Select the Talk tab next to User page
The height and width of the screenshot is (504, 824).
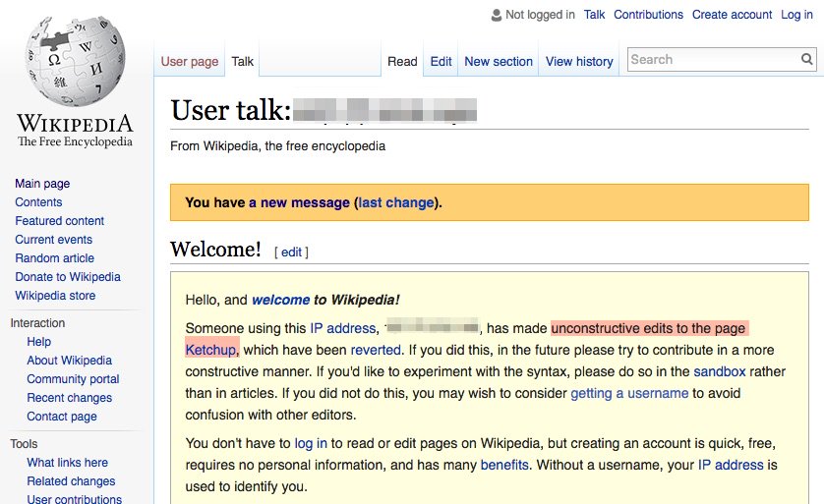[x=242, y=62]
